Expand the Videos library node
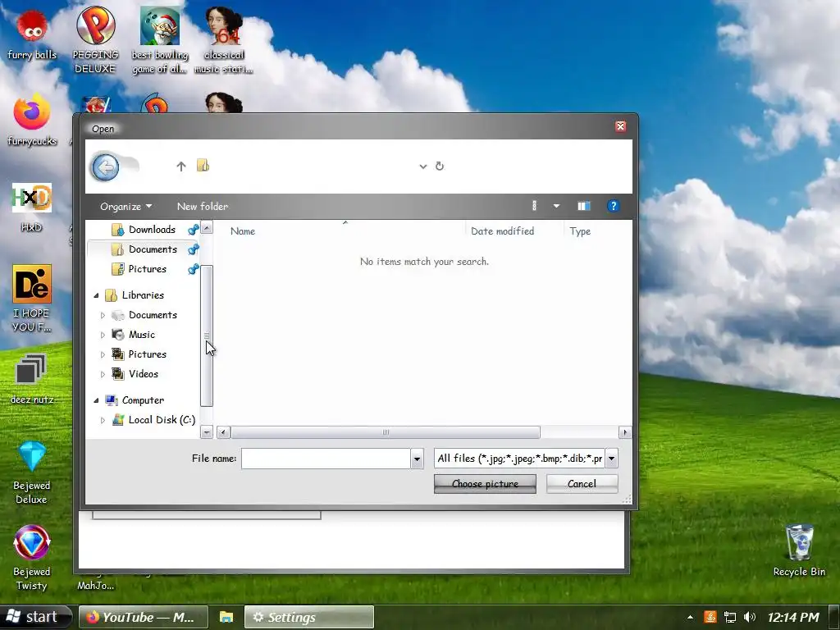 click(103, 374)
